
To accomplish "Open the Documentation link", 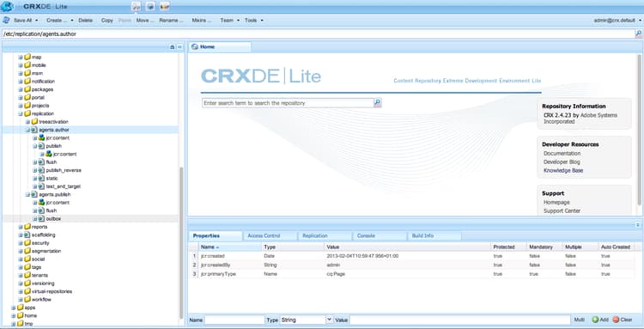I will tap(562, 153).
